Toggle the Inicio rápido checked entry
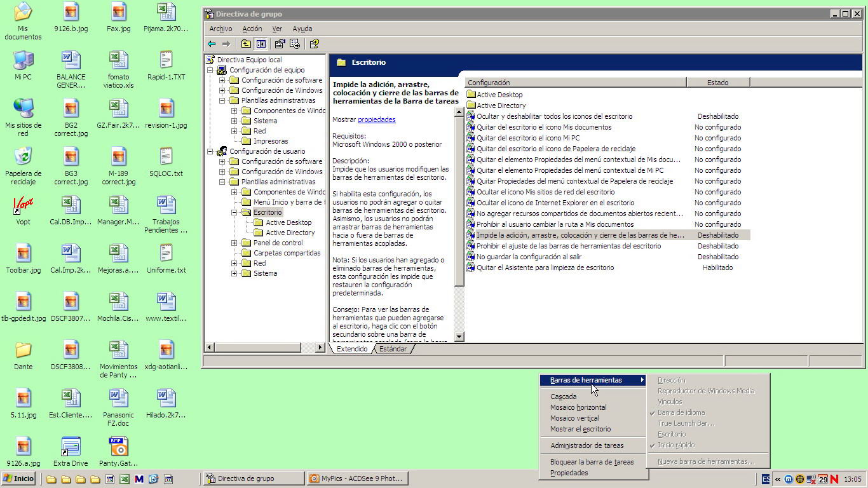 (x=675, y=445)
